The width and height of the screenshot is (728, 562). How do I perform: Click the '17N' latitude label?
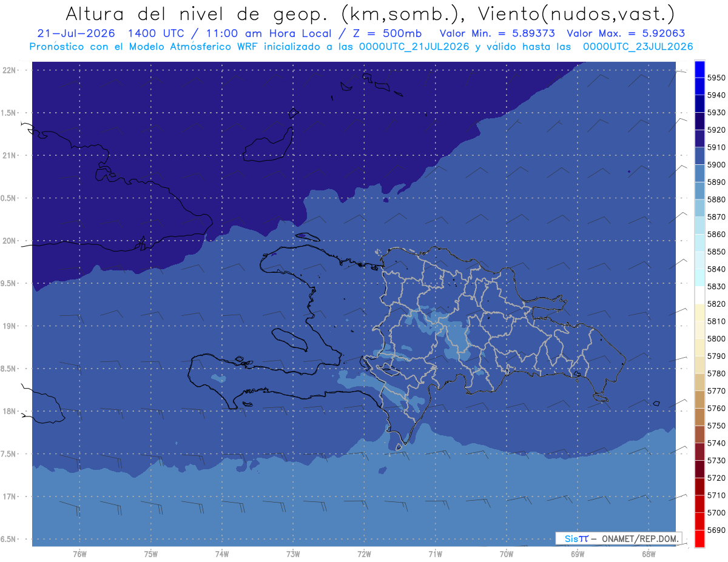[9, 497]
